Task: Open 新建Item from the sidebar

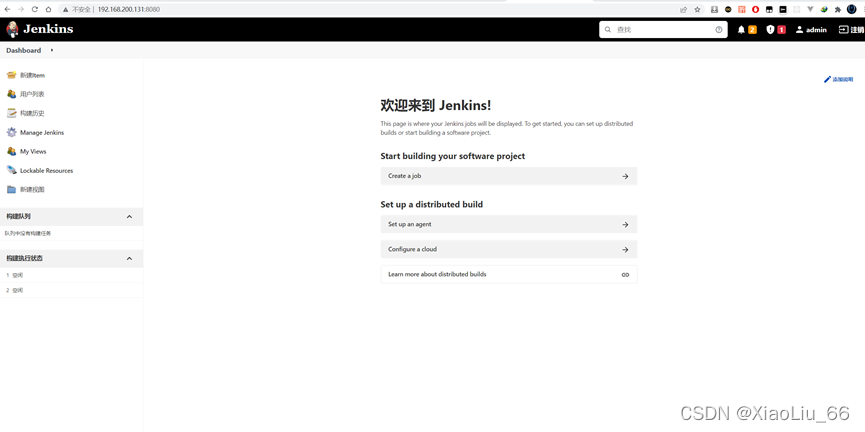Action: (x=33, y=75)
